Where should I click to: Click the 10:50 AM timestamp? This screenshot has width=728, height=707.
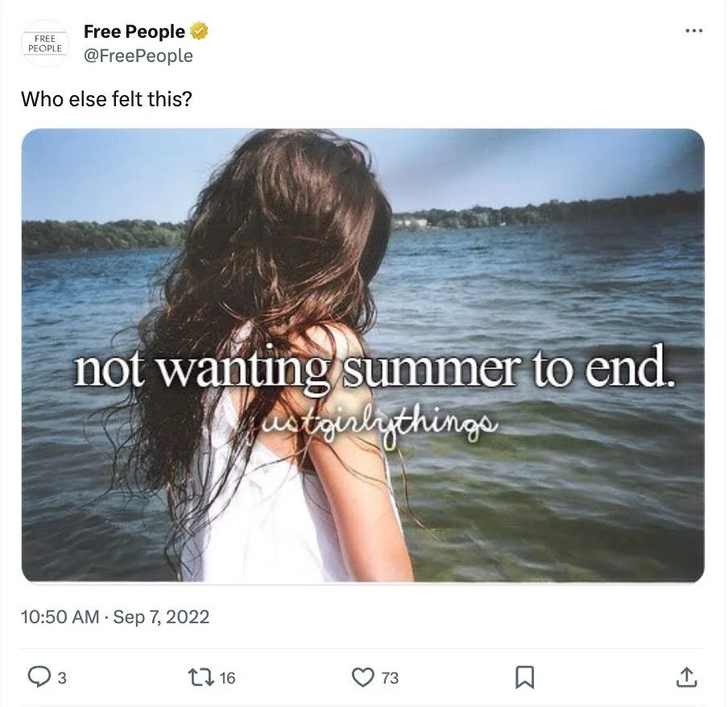coord(60,617)
